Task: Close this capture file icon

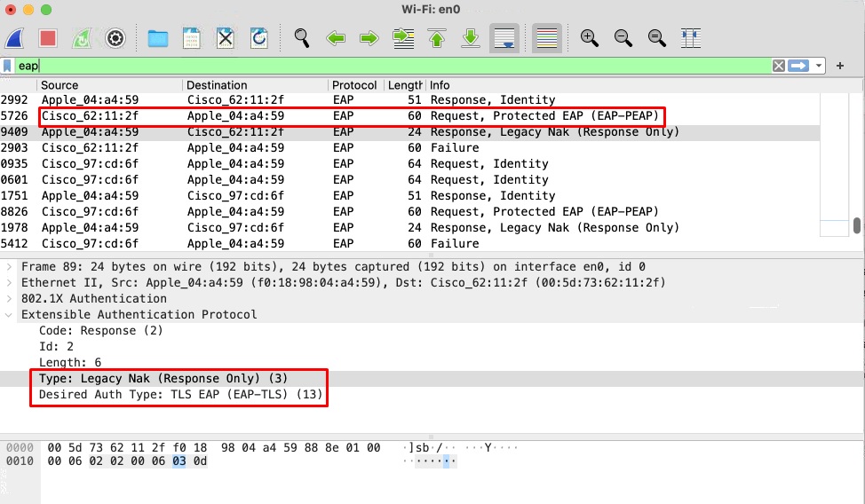Action: click(225, 38)
